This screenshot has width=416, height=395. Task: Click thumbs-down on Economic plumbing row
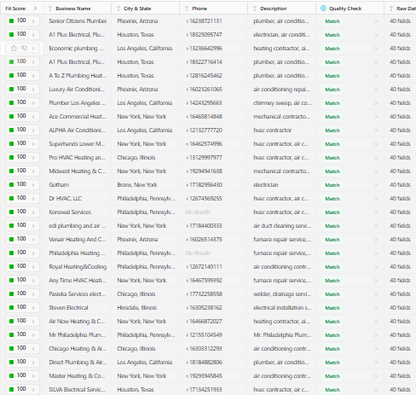pyautogui.click(x=24, y=48)
